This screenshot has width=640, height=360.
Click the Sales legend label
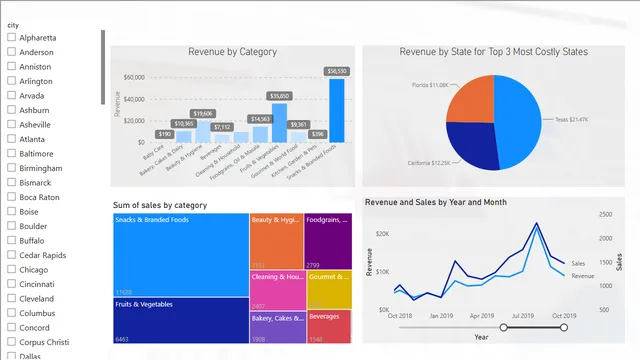(x=578, y=263)
